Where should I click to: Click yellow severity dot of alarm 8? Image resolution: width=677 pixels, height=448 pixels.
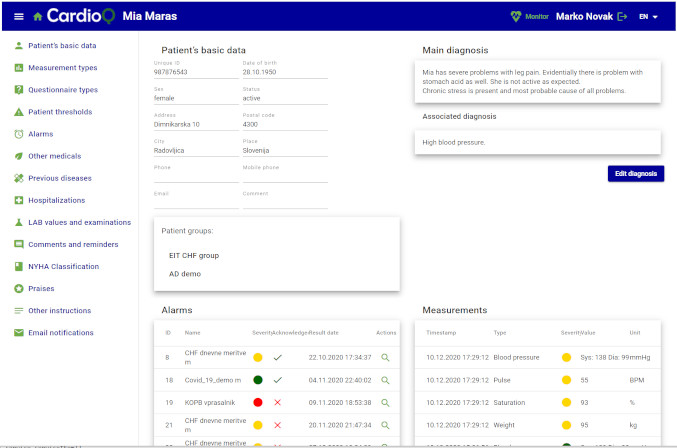[258, 357]
